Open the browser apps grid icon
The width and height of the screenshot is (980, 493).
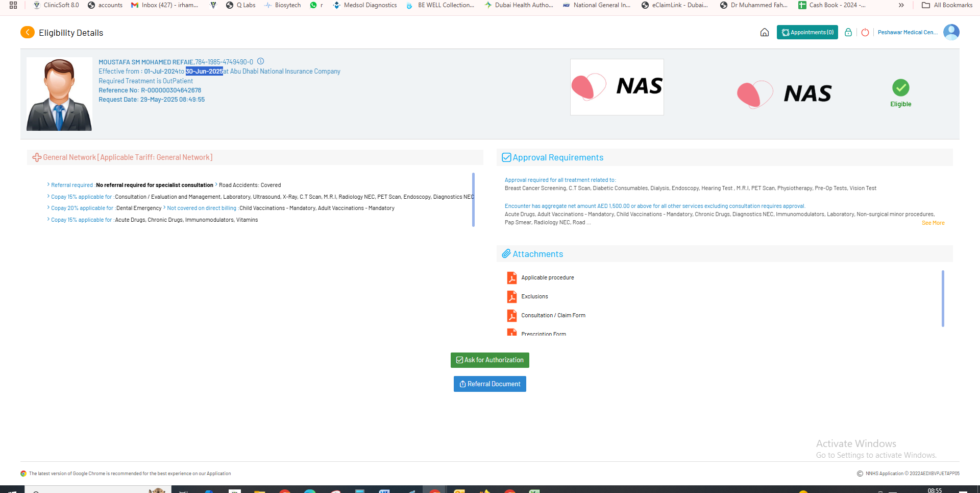coord(13,5)
